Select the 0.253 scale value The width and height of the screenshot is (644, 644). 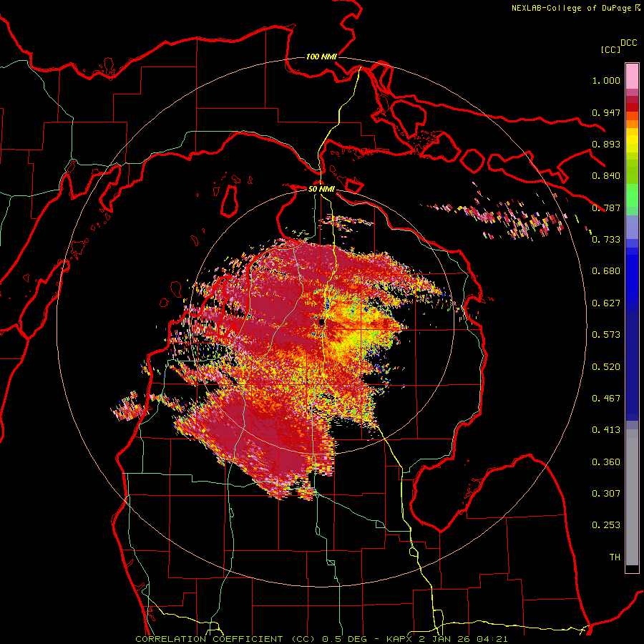606,525
